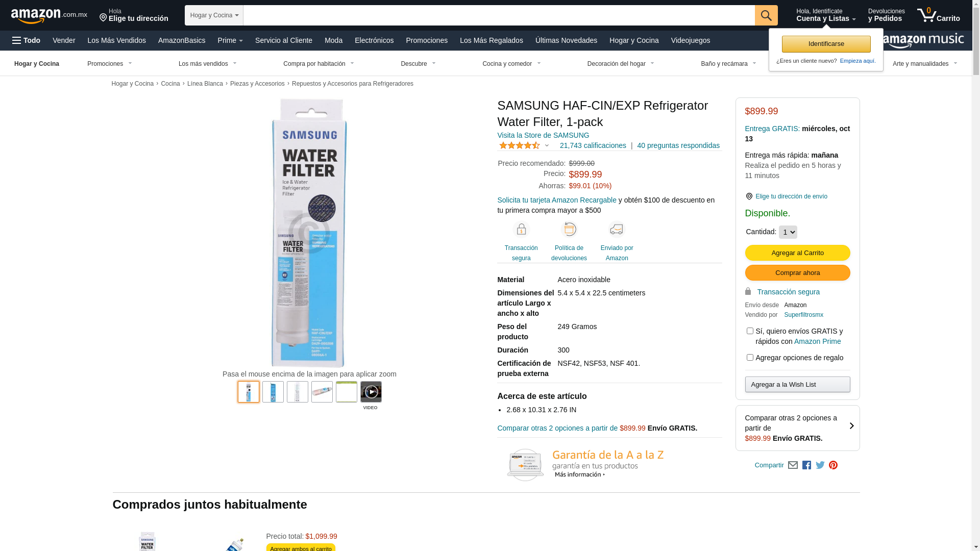Click inside the search text field

499,15
